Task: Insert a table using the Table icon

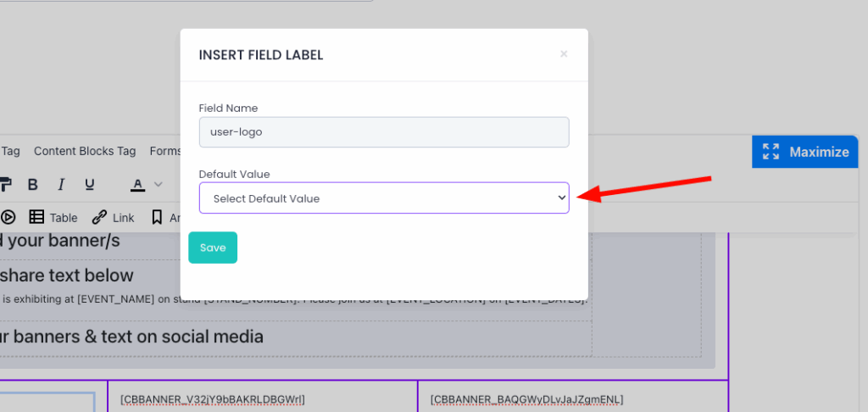Action: (x=53, y=217)
